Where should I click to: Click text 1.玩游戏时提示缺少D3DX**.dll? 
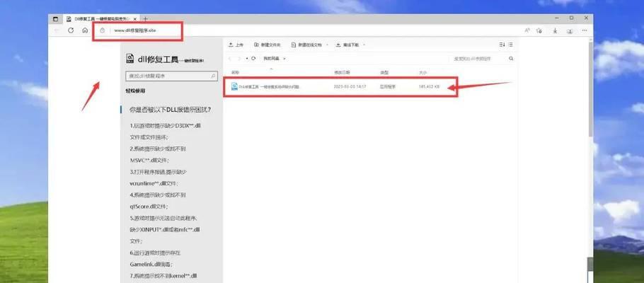coord(165,126)
